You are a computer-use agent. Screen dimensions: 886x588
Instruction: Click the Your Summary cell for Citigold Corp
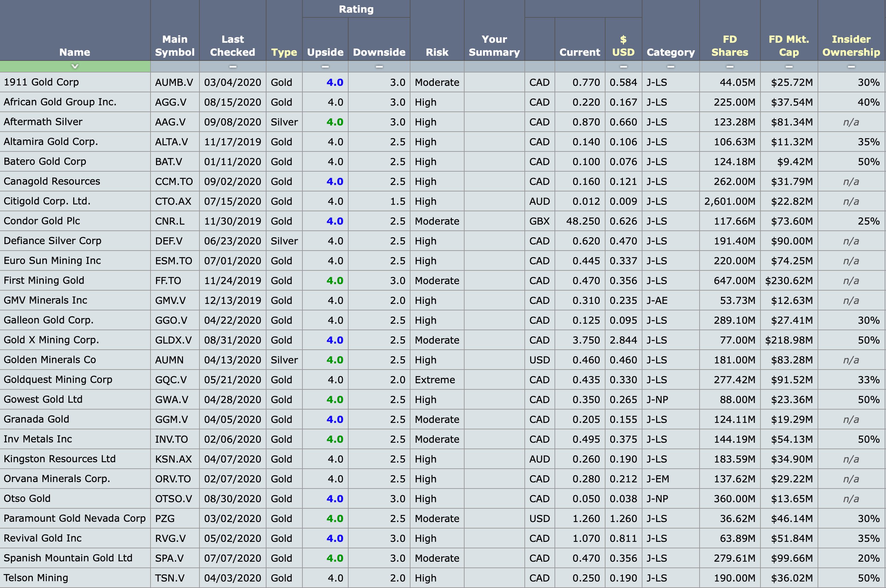[494, 201]
